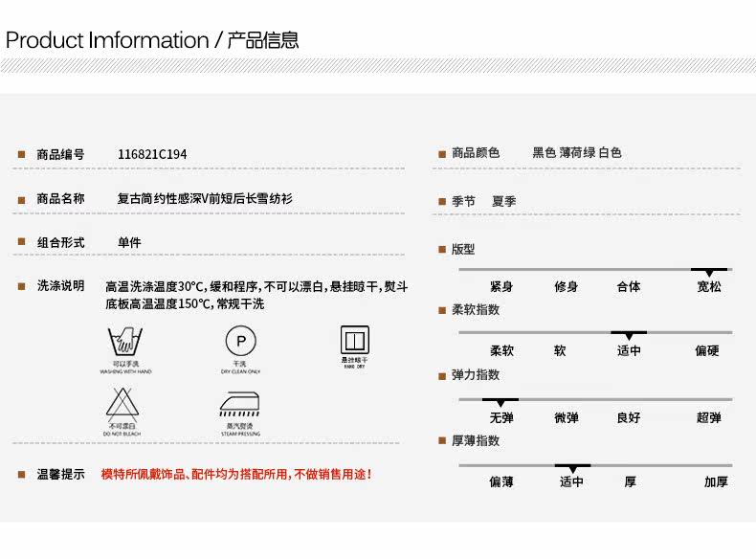The width and height of the screenshot is (756, 559).
Task: Click the softness label 软
Action: pos(560,350)
